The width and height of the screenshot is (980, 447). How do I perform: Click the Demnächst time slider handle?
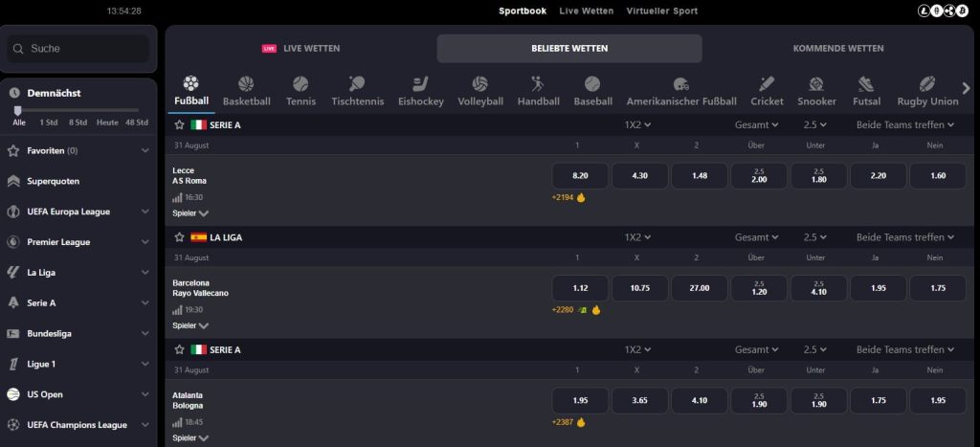pos(17,110)
